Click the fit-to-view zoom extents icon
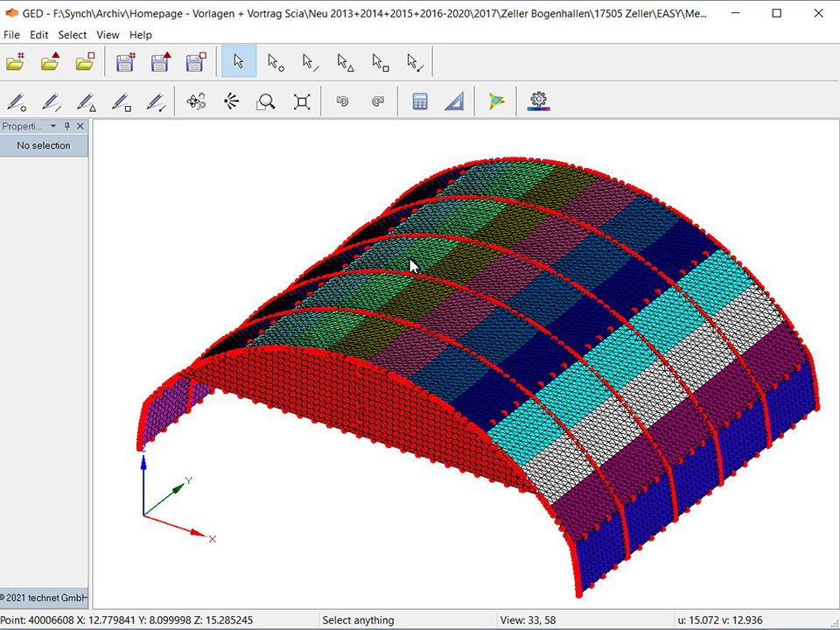This screenshot has width=840, height=630. 302,101
